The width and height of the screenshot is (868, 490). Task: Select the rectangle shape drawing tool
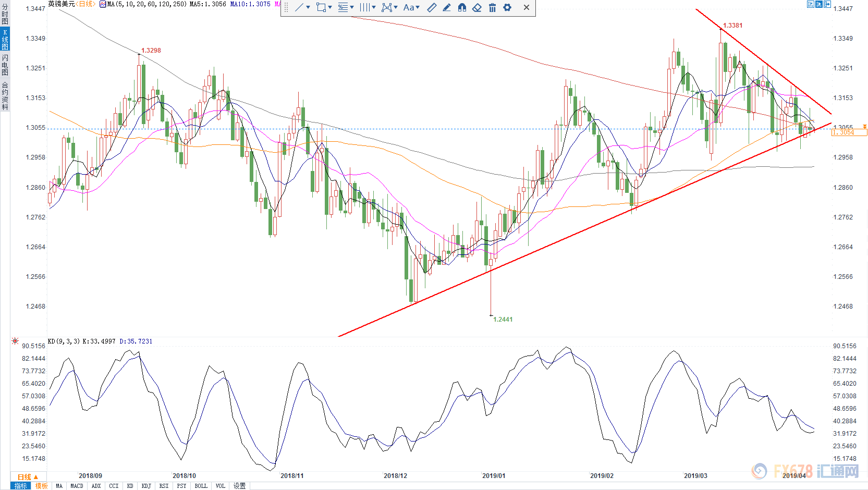coord(321,7)
